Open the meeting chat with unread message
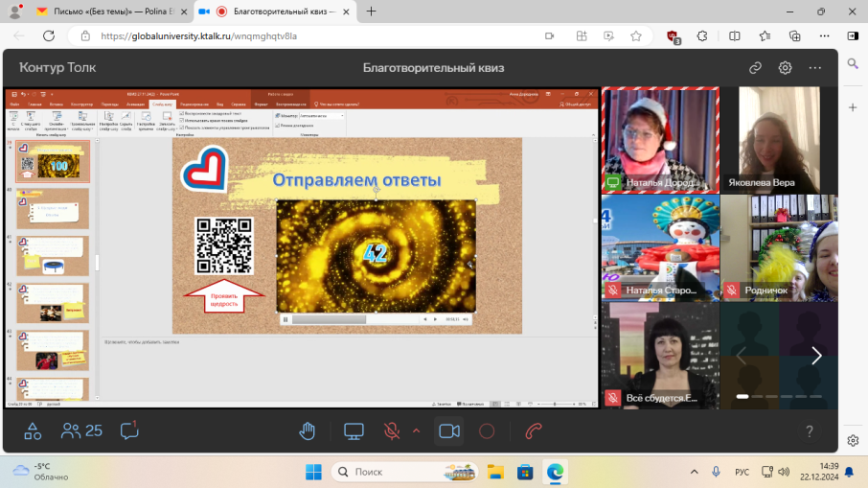The height and width of the screenshot is (488, 868). click(x=129, y=430)
